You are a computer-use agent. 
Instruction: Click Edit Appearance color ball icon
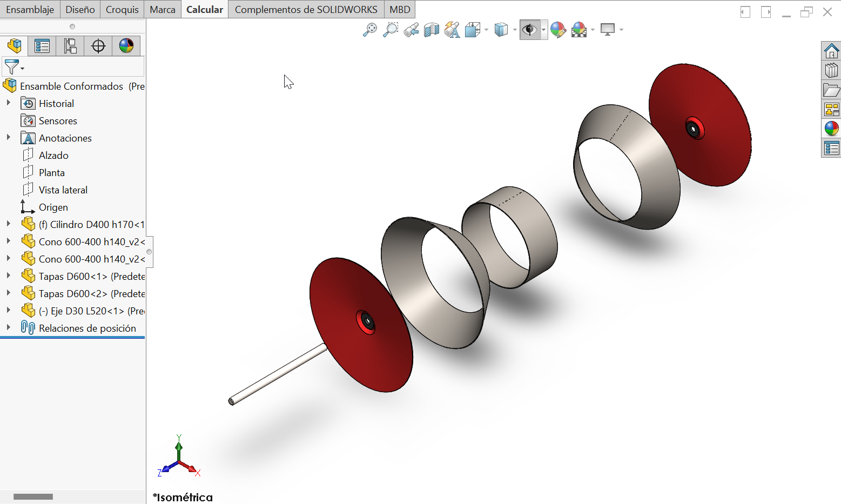[x=559, y=30]
